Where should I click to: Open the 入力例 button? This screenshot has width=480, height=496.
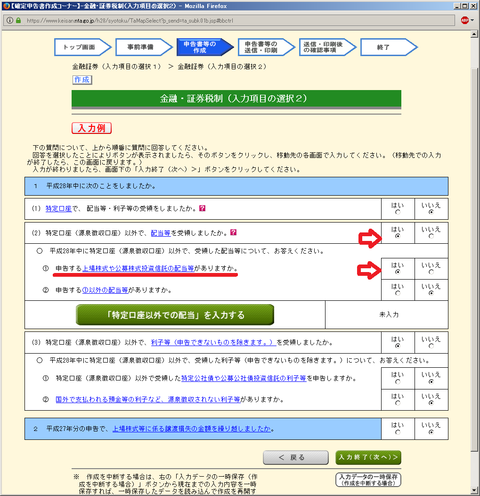tap(92, 128)
